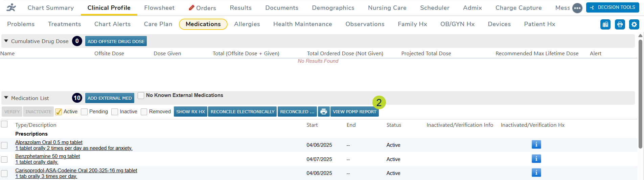Click the info icon for Benzphetamine
This screenshot has width=644, height=180.
(536, 159)
